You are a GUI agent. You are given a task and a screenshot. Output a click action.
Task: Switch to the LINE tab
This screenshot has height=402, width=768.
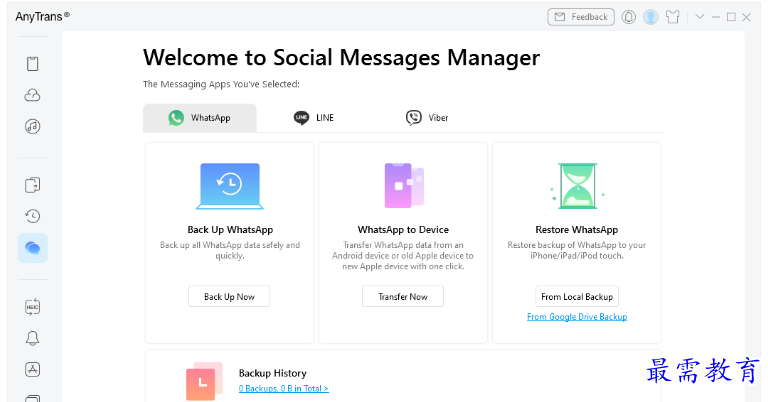tap(313, 118)
